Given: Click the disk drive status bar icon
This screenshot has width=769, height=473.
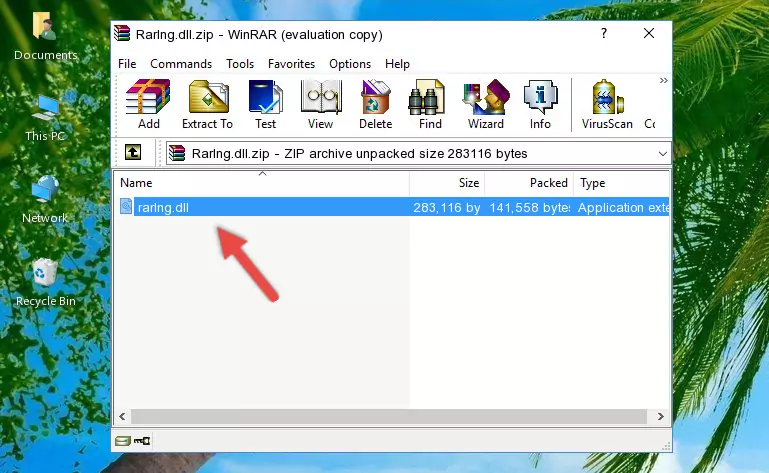Looking at the screenshot, I should (x=123, y=441).
